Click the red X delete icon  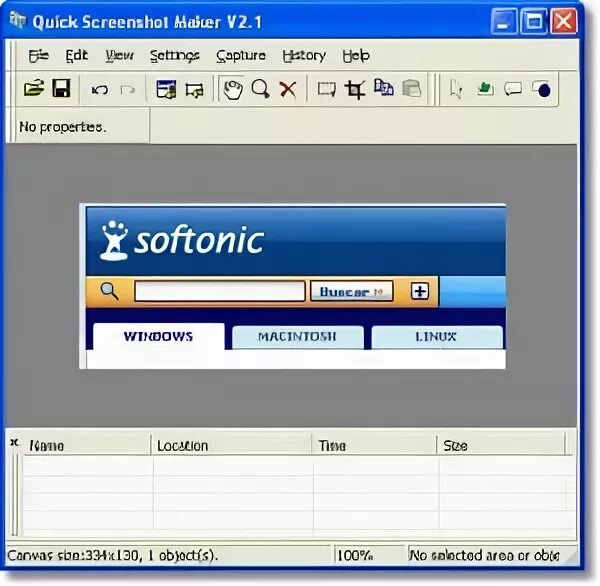coord(288,90)
